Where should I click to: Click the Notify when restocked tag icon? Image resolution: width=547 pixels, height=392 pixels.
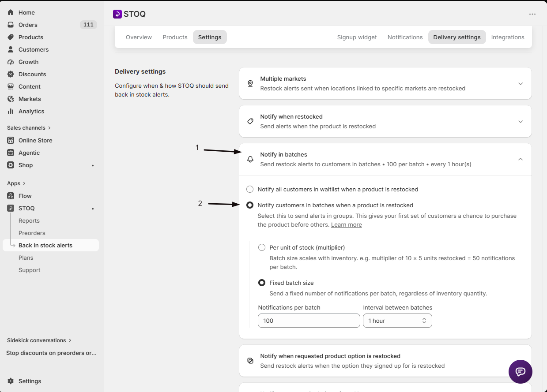click(250, 121)
